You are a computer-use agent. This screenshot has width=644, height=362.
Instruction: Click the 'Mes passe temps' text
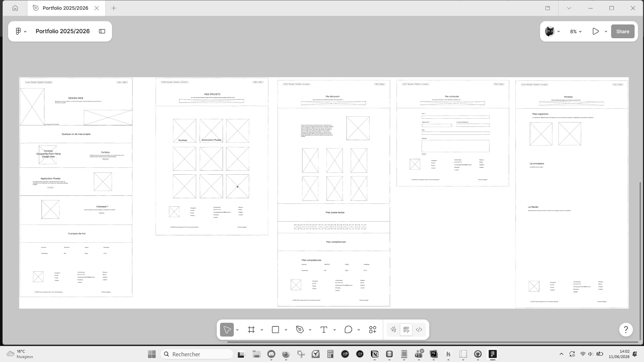point(335,213)
